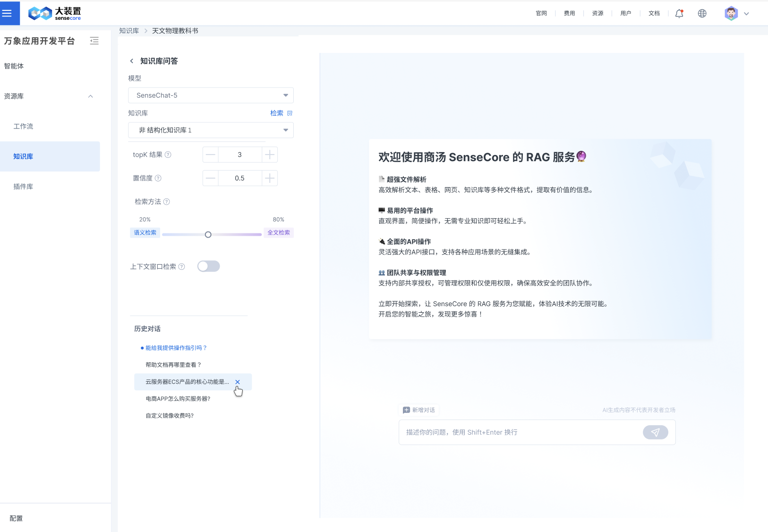Show the 置信度 help tooltip icon
This screenshot has height=532, width=768.
click(158, 178)
